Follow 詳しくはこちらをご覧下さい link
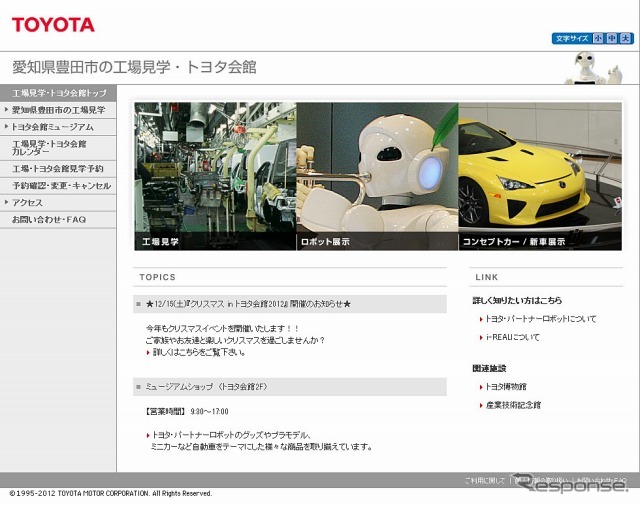The height and width of the screenshot is (505, 640). [x=198, y=352]
